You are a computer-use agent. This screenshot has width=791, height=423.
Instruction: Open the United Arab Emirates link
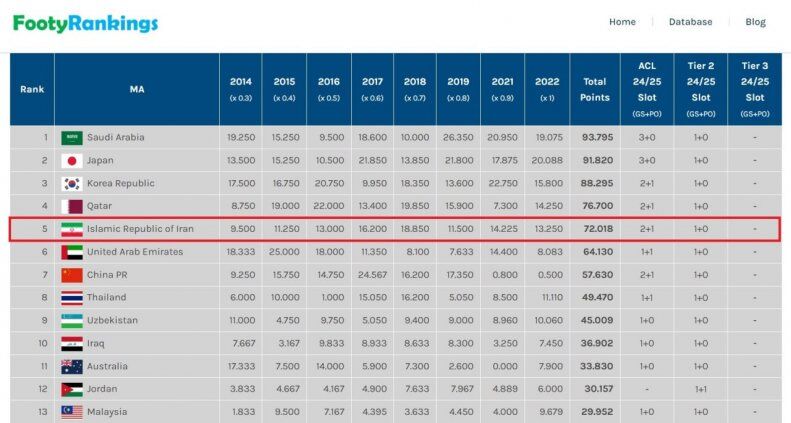tap(135, 252)
